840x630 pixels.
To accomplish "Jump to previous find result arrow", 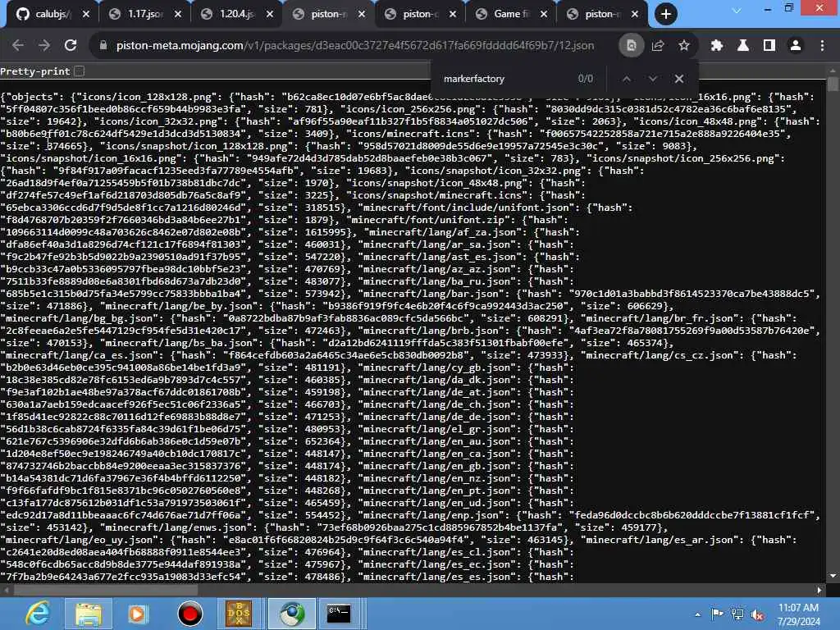I will 626,79.
